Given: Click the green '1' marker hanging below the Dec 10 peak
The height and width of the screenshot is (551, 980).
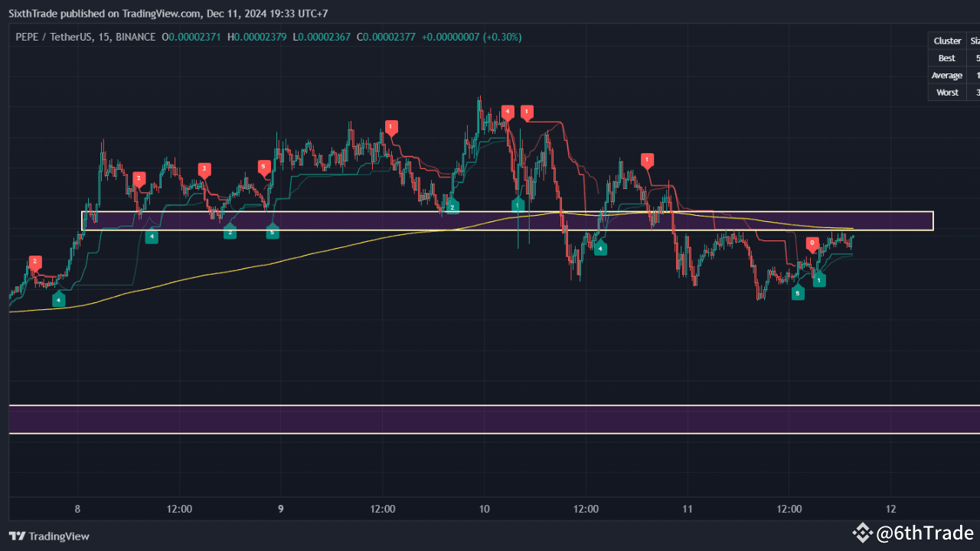Looking at the screenshot, I should 518,205.
